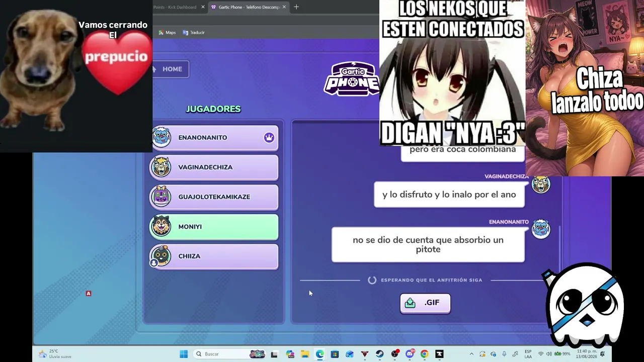Click the microphone icon in the system tray

click(x=504, y=354)
